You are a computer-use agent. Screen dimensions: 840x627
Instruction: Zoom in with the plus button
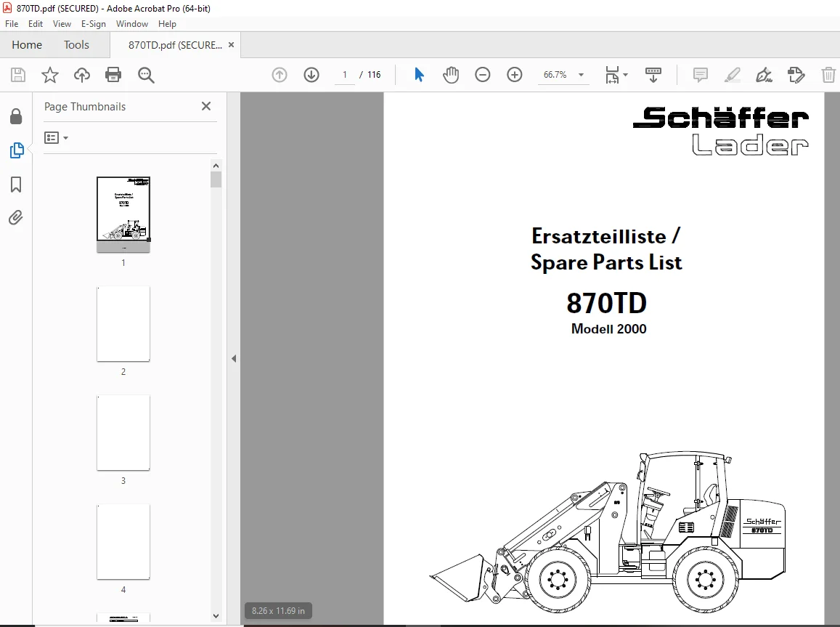[514, 75]
